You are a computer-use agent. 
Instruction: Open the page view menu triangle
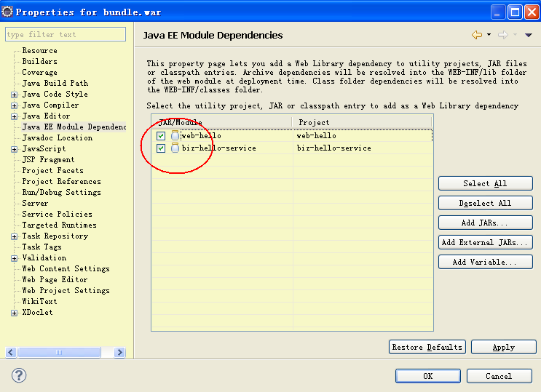pyautogui.click(x=528, y=35)
